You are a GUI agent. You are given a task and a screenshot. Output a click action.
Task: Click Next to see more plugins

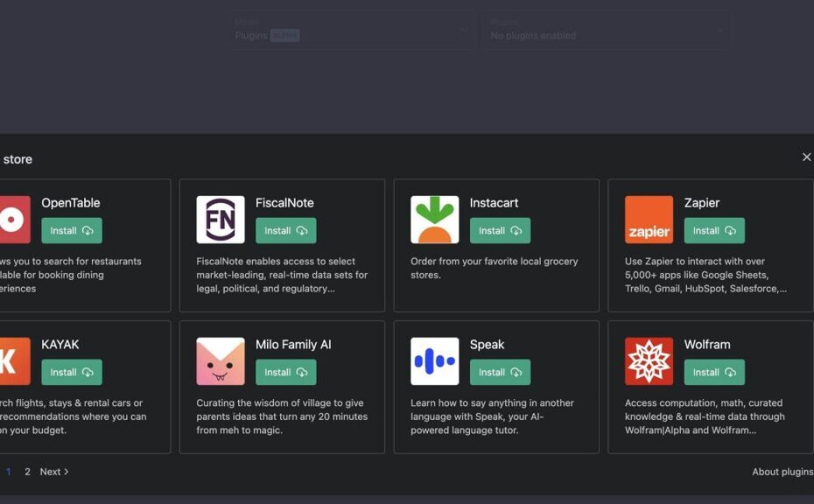54,472
